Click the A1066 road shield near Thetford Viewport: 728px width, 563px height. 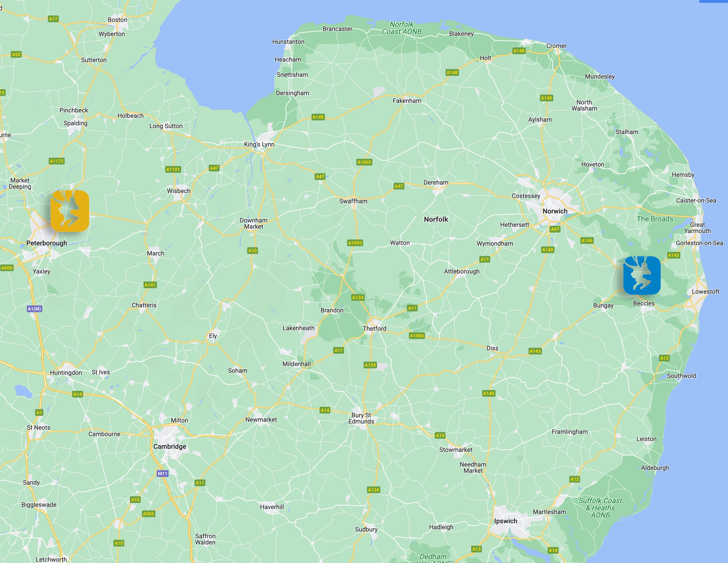point(417,336)
